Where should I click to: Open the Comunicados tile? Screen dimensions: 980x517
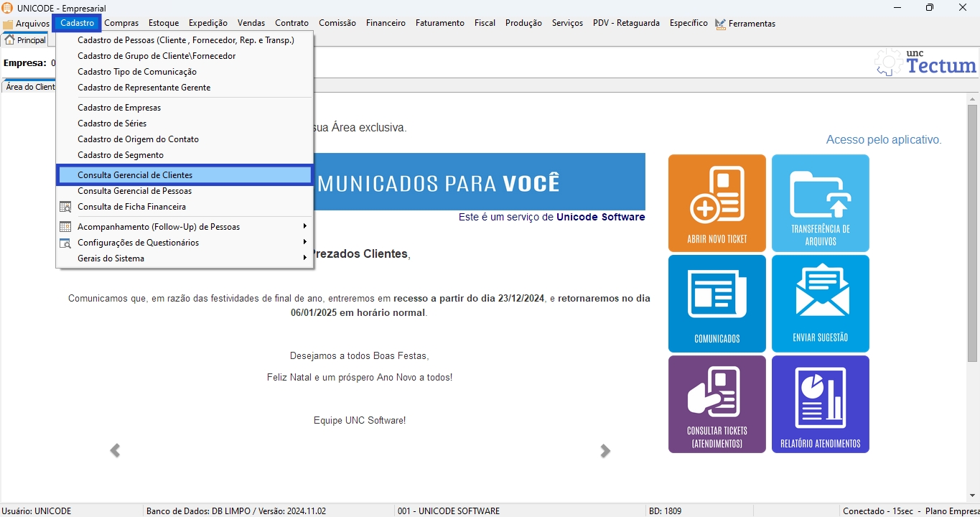717,303
